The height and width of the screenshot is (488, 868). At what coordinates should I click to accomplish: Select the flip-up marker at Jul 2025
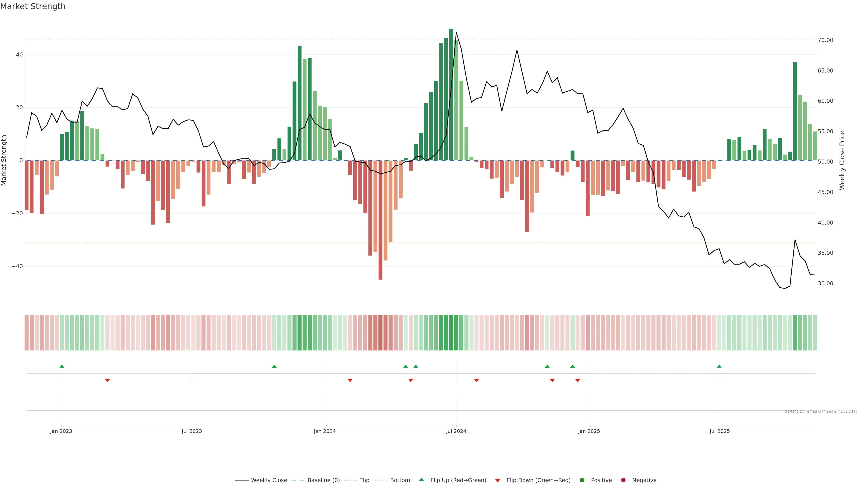pyautogui.click(x=719, y=366)
